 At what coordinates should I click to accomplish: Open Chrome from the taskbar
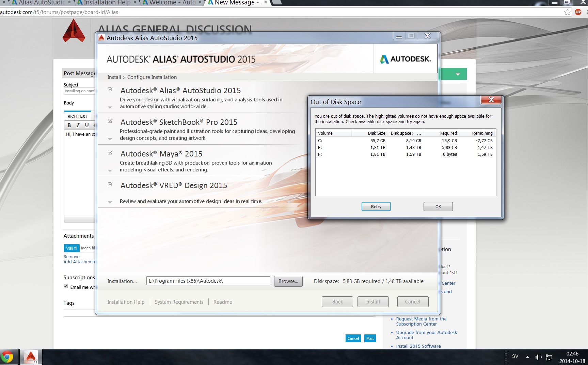(x=8, y=356)
